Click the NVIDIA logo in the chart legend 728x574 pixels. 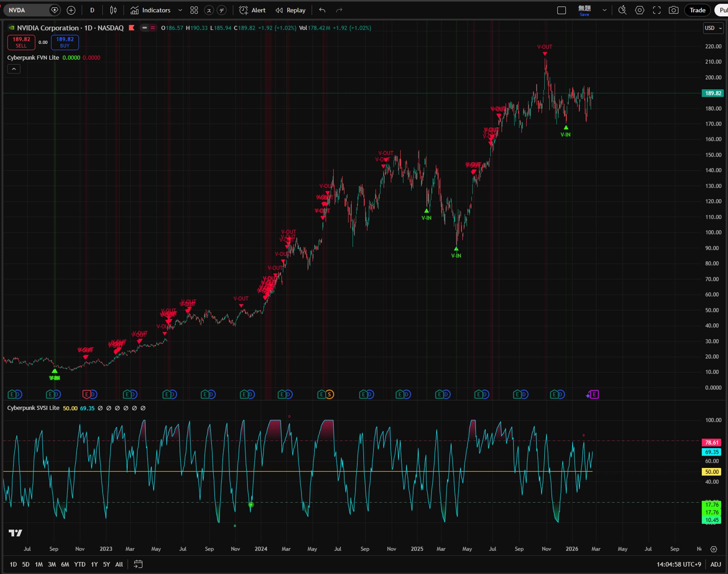12,28
